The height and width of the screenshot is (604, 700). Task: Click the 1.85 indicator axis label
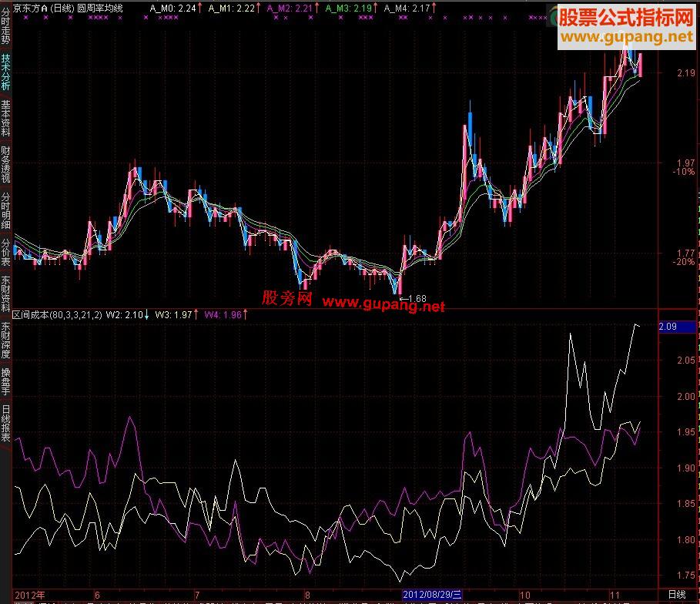point(685,504)
